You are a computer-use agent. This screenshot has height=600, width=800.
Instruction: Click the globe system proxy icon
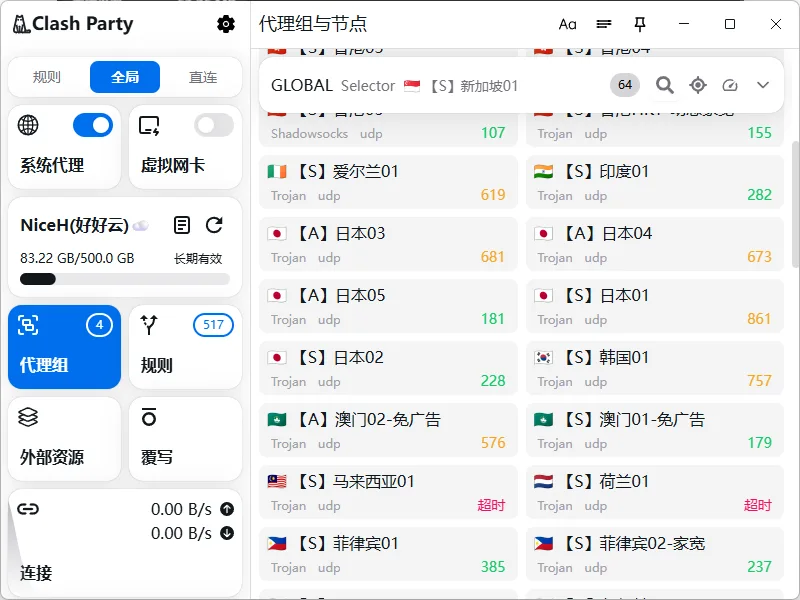(x=28, y=125)
